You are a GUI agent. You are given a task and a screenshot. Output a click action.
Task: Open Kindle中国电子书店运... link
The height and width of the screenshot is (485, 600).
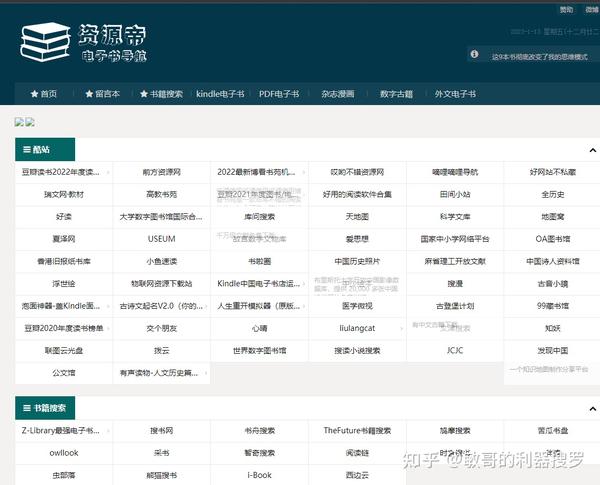coord(259,284)
